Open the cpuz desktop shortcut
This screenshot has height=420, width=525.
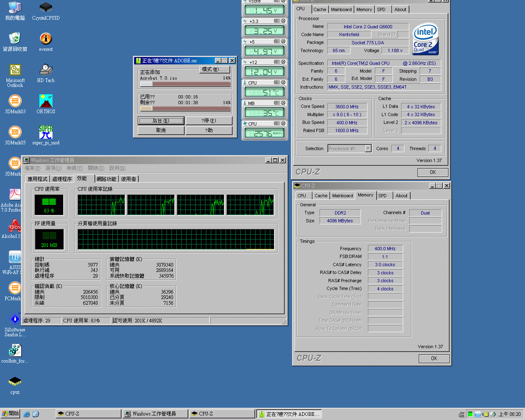tap(15, 382)
